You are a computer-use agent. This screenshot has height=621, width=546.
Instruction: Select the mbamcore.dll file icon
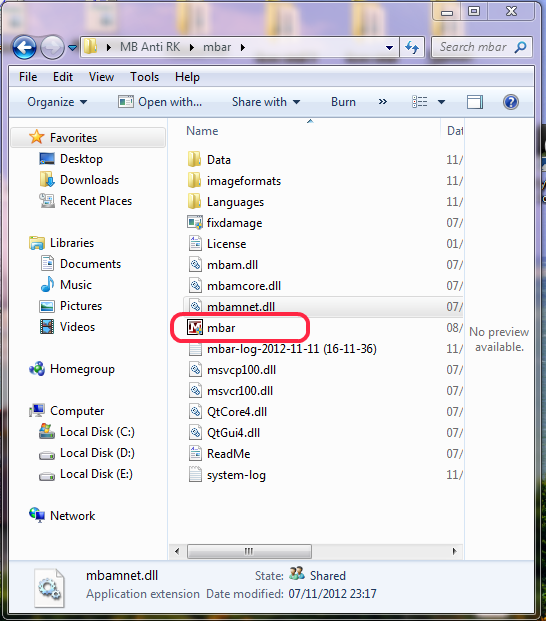(x=195, y=286)
